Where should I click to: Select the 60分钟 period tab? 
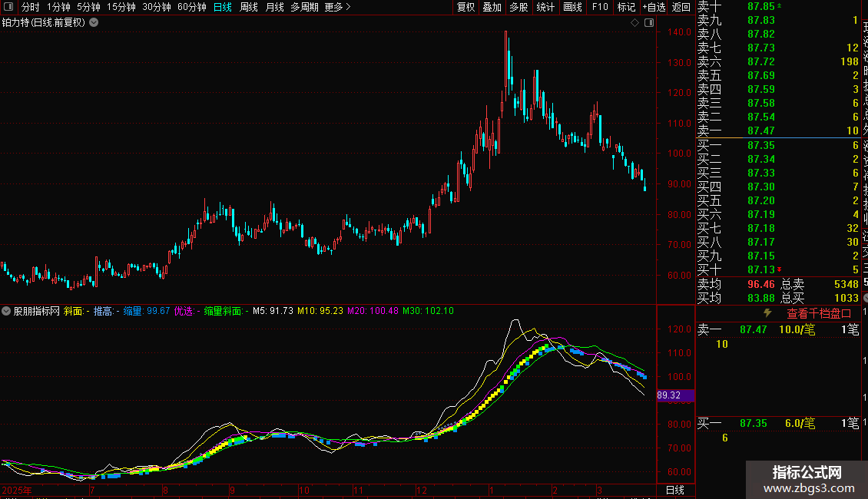[x=191, y=7]
